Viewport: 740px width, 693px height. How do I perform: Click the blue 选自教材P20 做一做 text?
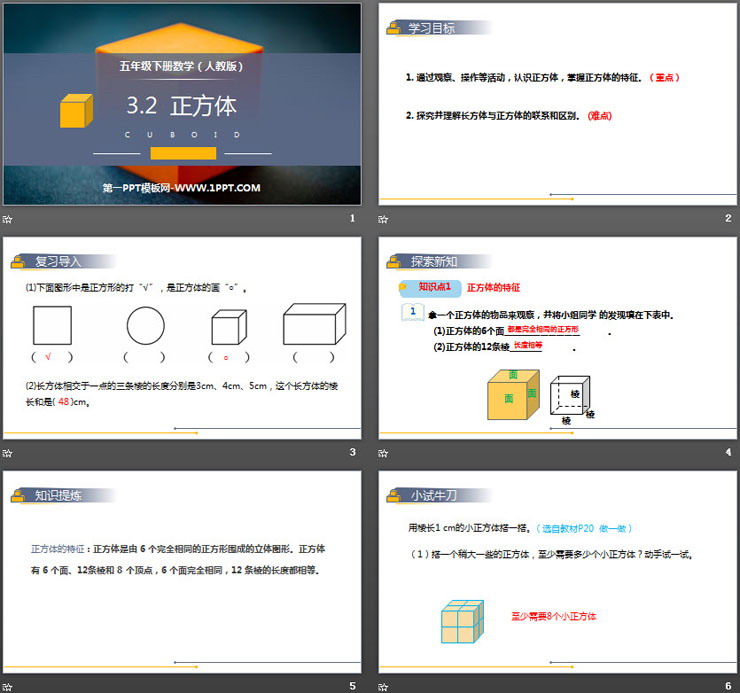(x=584, y=528)
